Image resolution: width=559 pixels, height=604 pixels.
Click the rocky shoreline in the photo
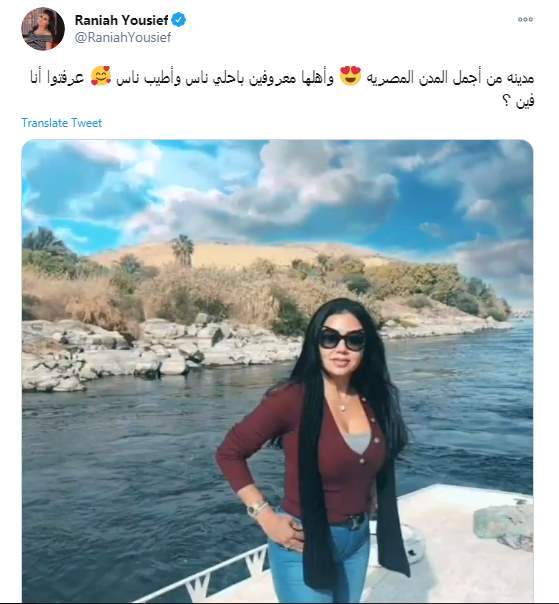(x=162, y=352)
